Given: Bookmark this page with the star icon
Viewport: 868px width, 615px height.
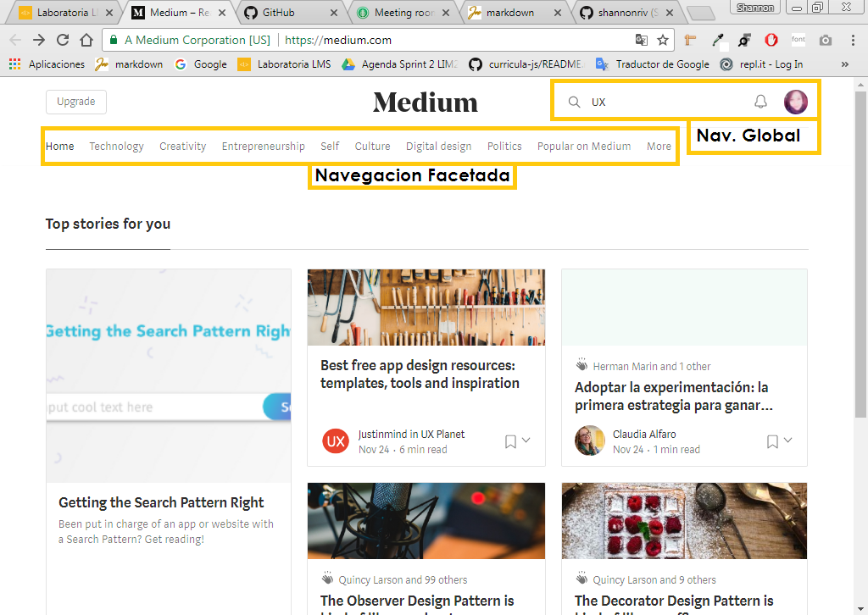Looking at the screenshot, I should [x=663, y=40].
